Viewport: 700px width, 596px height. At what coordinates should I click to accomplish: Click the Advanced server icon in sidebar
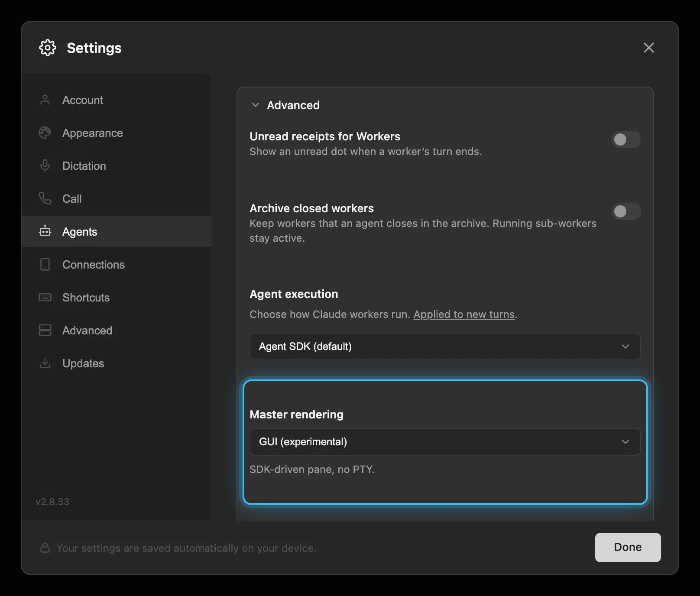click(x=45, y=330)
